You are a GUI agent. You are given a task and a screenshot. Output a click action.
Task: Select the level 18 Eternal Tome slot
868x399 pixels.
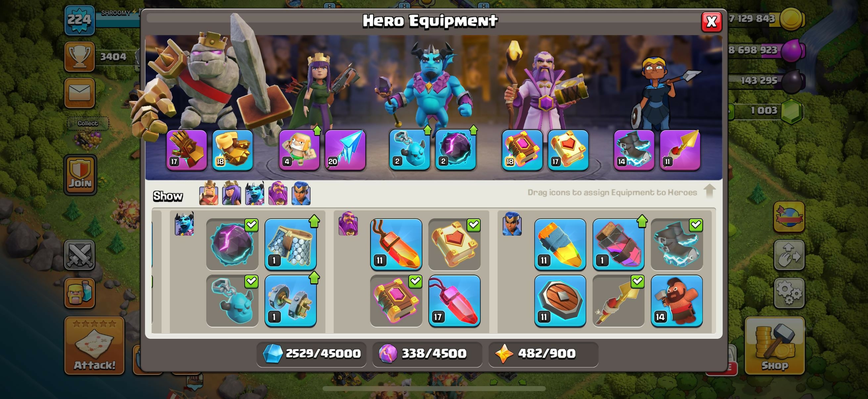pos(522,150)
